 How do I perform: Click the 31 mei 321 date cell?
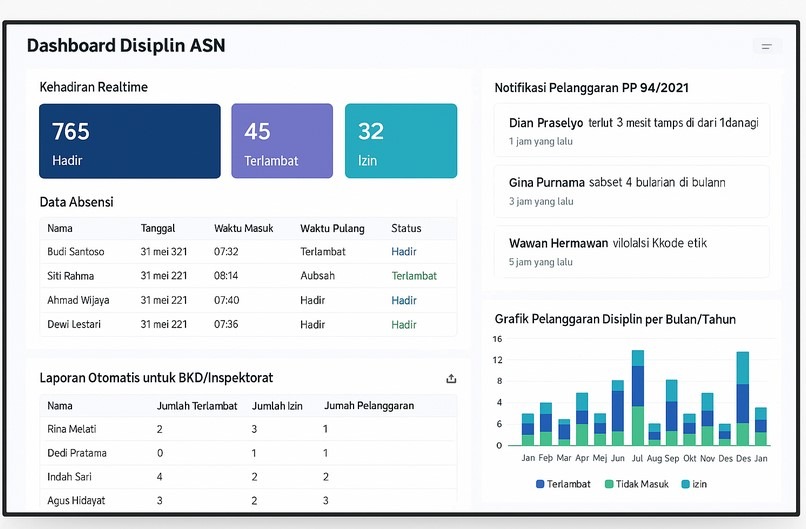pyautogui.click(x=164, y=251)
